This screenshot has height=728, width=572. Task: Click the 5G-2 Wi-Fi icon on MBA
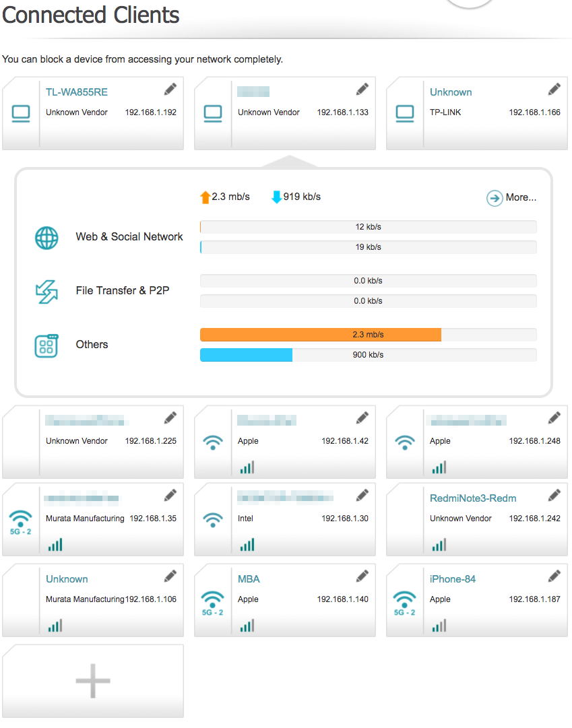tap(213, 603)
